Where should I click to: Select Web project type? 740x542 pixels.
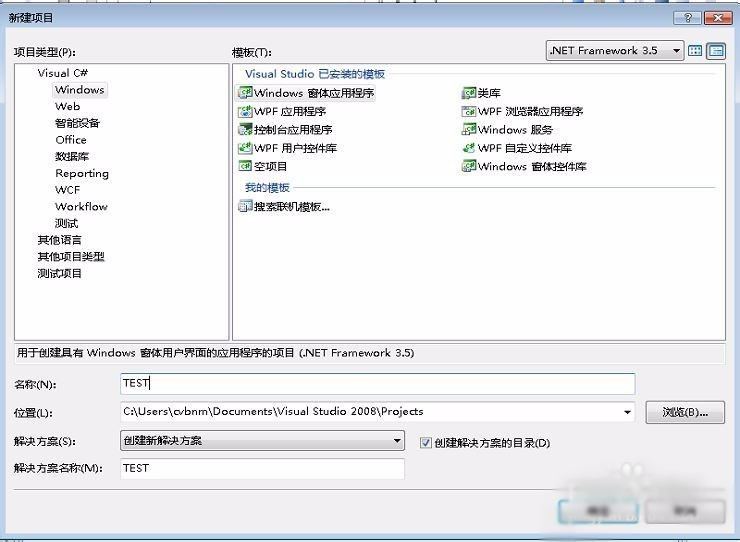67,106
